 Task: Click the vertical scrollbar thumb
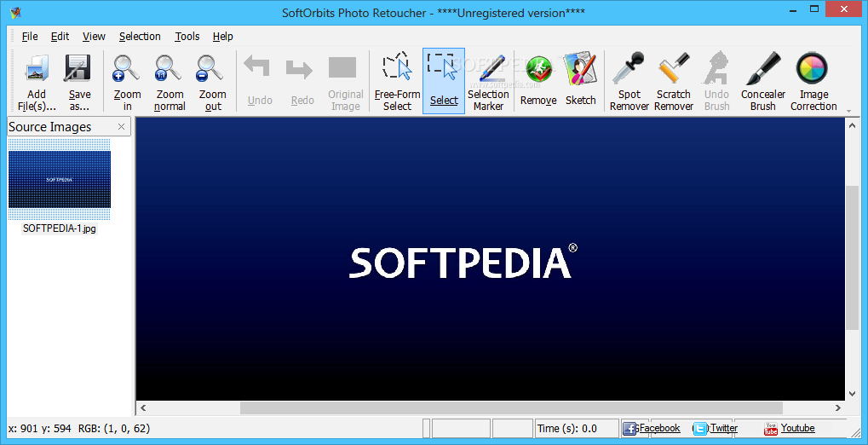[x=853, y=258]
